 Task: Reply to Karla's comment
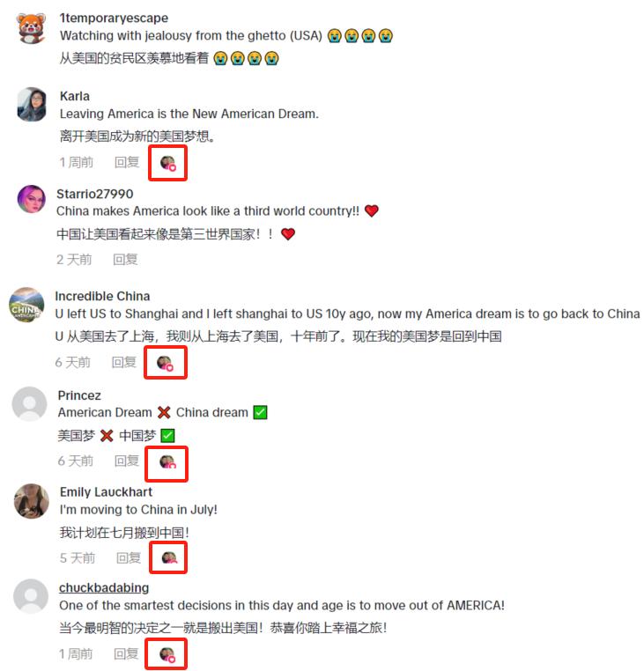coord(127,162)
